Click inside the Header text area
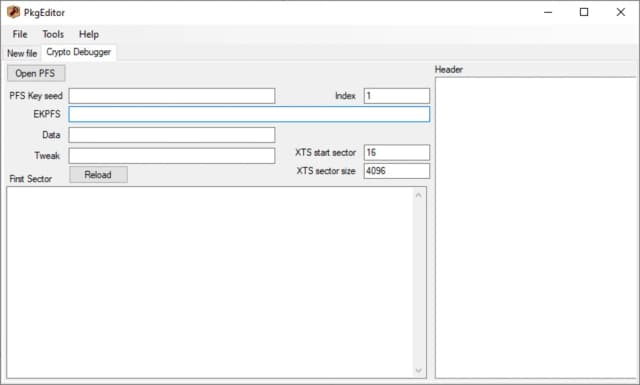Screen dimensions: 640x385 [x=536, y=227]
